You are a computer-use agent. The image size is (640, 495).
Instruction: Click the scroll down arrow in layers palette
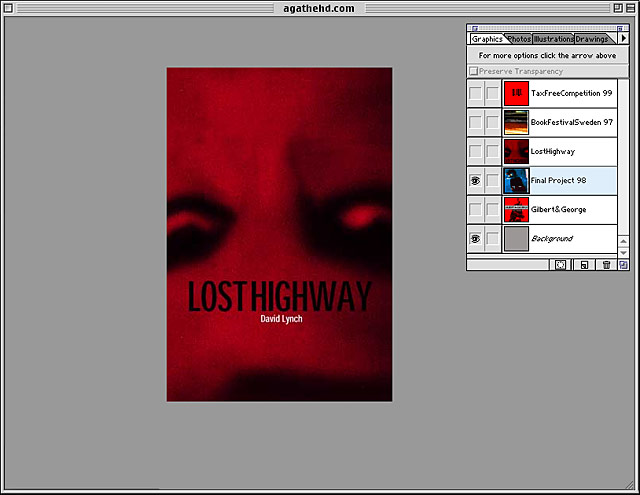[x=623, y=253]
